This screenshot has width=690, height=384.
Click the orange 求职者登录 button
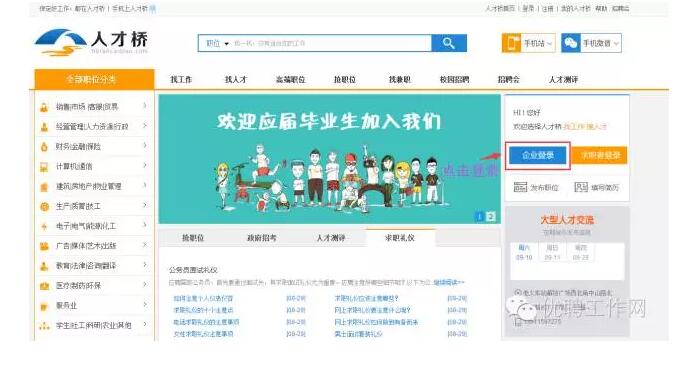(600, 155)
